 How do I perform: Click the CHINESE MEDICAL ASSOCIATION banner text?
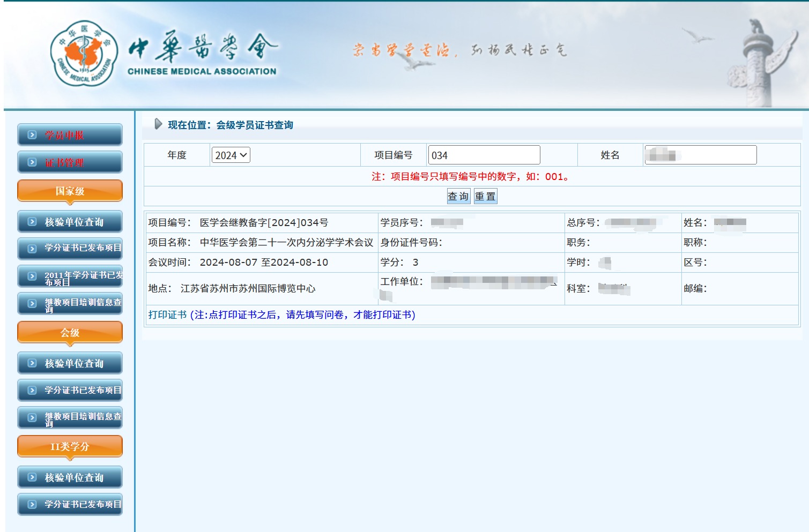(x=202, y=71)
